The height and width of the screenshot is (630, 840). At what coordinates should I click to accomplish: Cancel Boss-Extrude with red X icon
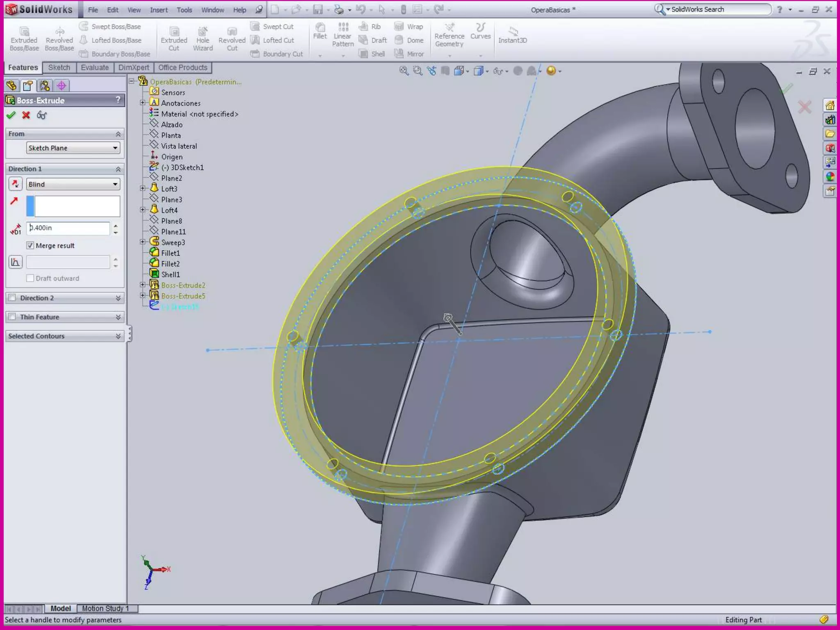tap(26, 115)
